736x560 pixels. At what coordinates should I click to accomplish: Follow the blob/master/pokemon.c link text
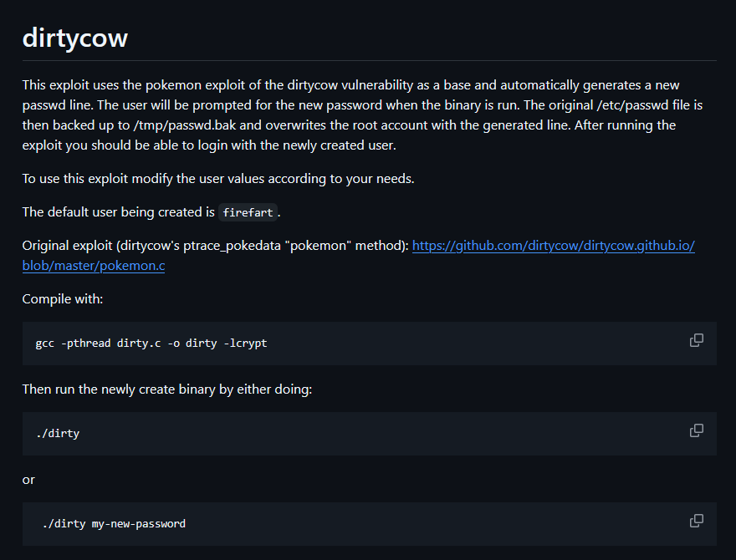pos(94,266)
